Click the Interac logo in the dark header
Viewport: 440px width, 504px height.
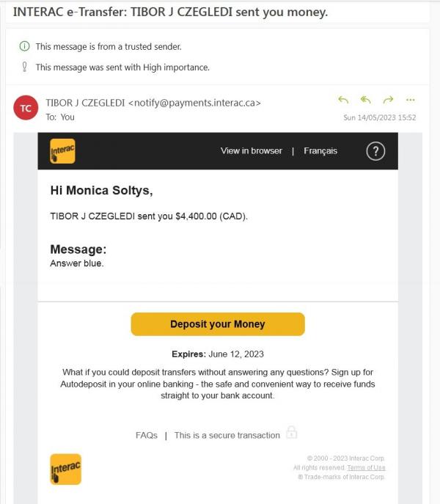click(62, 151)
